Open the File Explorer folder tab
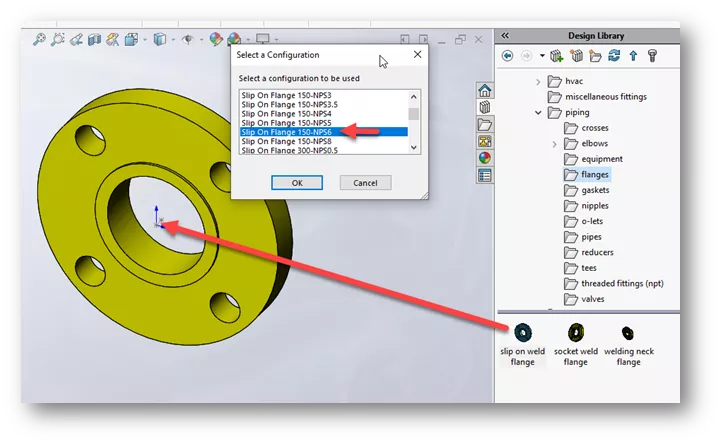 pos(484,124)
